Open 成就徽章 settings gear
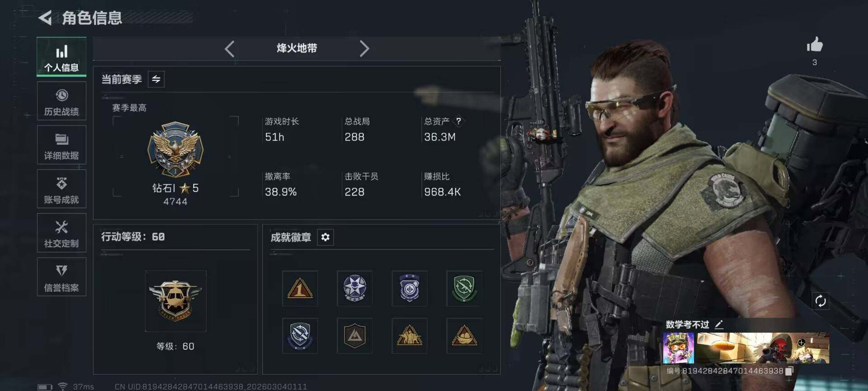The width and height of the screenshot is (868, 391). [325, 237]
